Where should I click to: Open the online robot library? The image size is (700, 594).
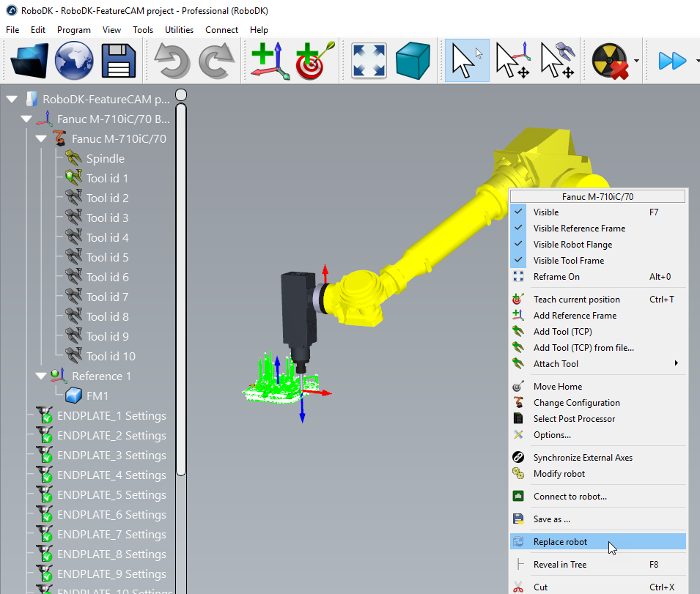[73, 61]
